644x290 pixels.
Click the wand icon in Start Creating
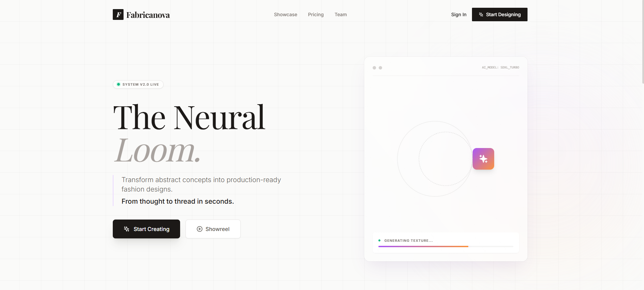[x=127, y=229]
